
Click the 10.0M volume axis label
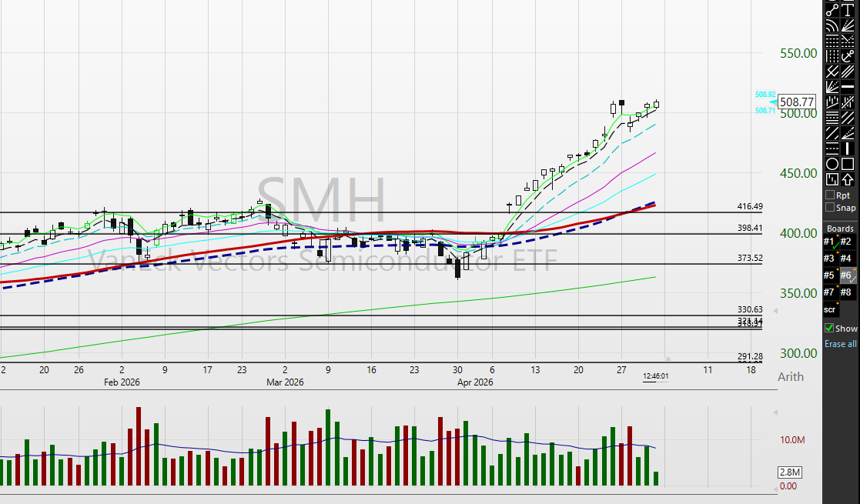pyautogui.click(x=792, y=440)
